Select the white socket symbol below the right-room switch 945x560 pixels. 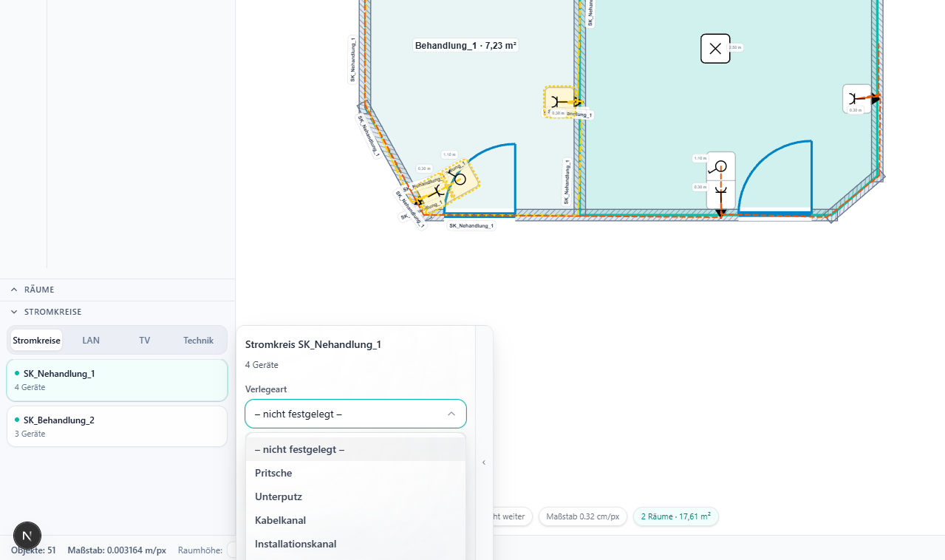(x=720, y=194)
